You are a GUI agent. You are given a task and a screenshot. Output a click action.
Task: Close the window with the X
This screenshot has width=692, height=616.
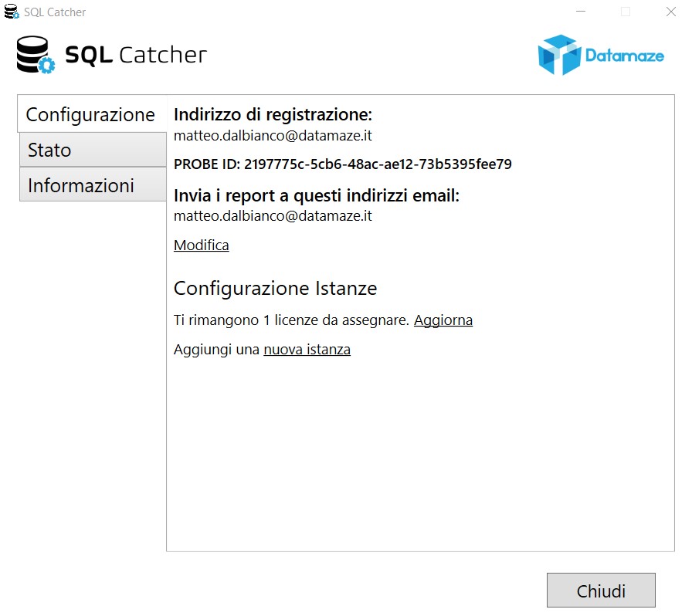671,12
